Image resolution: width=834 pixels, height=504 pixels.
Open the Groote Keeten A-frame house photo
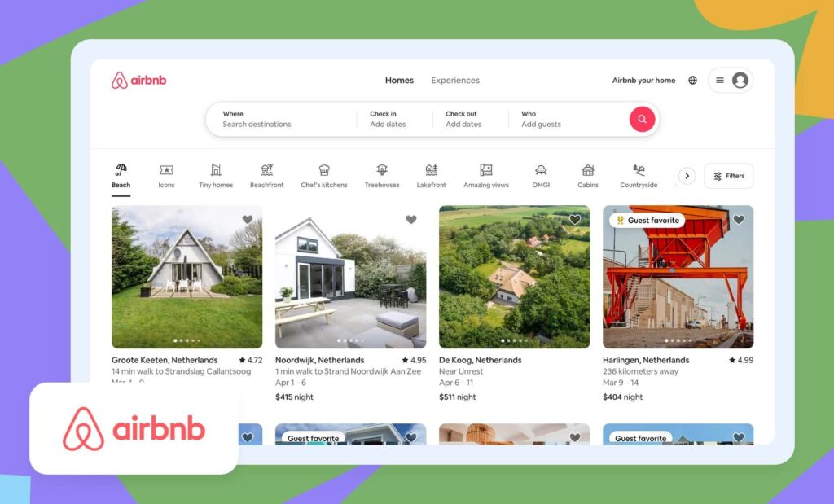pyautogui.click(x=187, y=277)
